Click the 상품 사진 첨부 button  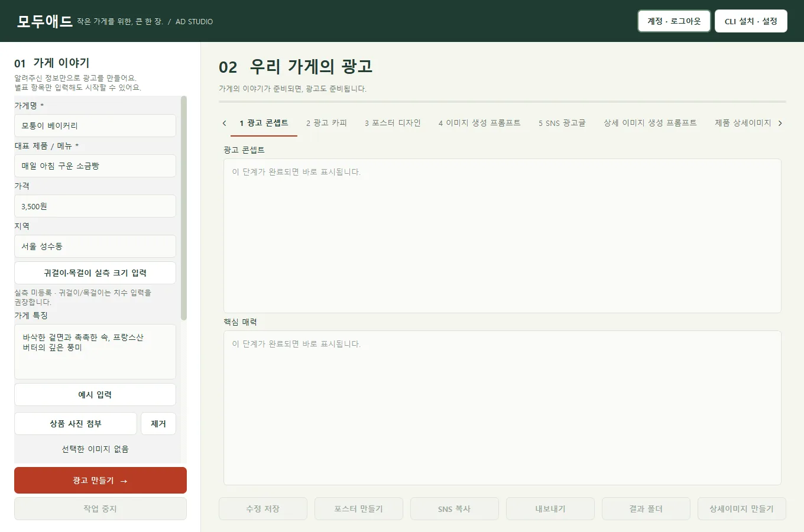pos(76,423)
